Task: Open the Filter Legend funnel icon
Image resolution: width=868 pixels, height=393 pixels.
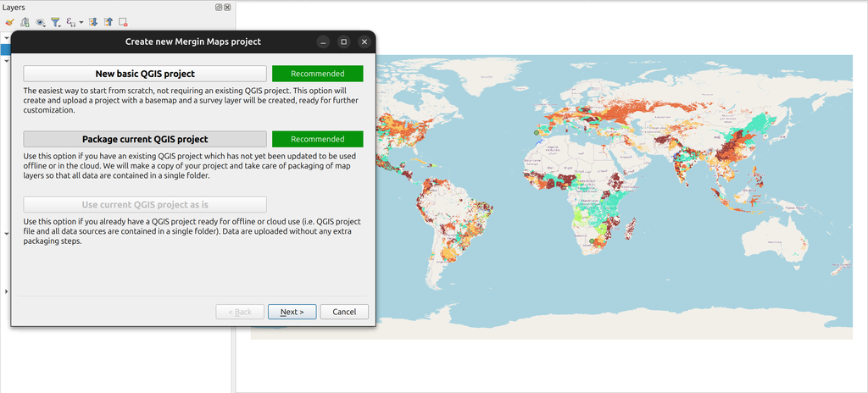Action: [x=55, y=22]
